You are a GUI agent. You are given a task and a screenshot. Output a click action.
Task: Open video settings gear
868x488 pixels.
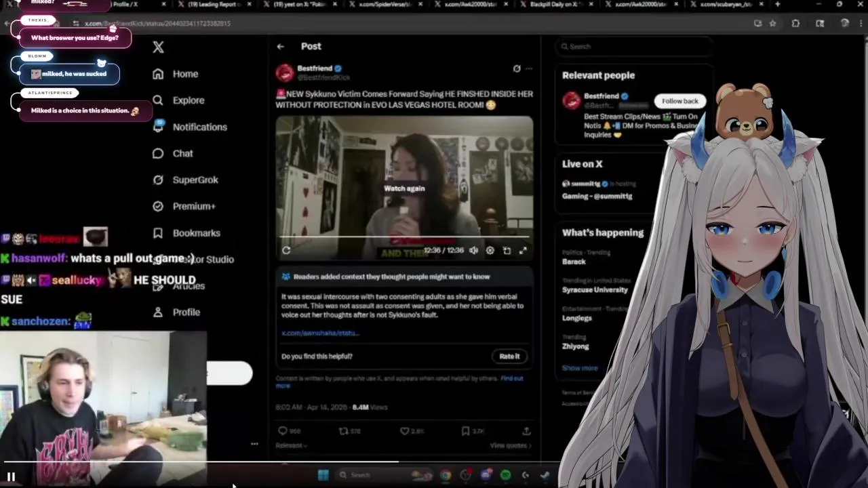click(490, 250)
